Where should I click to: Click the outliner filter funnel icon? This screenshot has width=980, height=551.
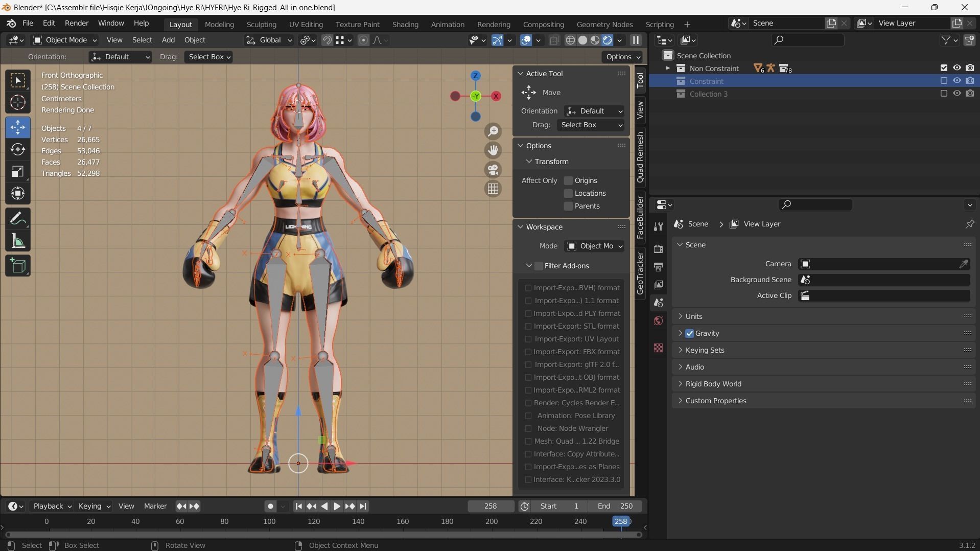pyautogui.click(x=946, y=40)
